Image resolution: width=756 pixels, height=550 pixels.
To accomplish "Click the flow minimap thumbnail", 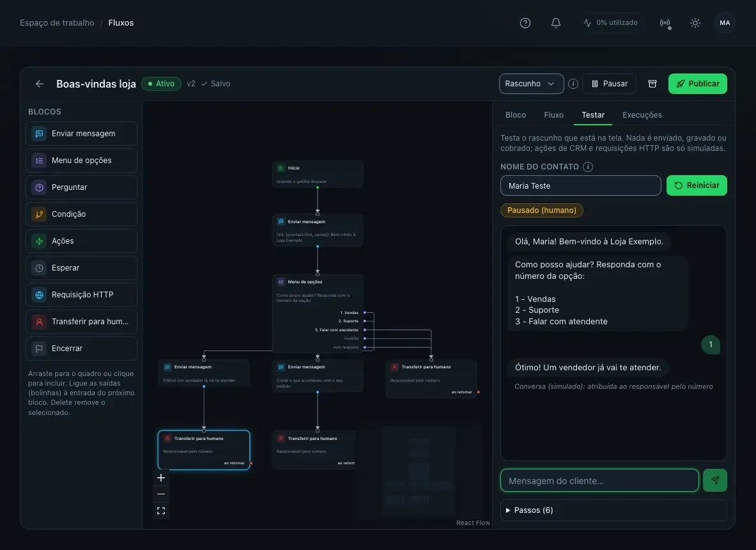I will (x=419, y=471).
